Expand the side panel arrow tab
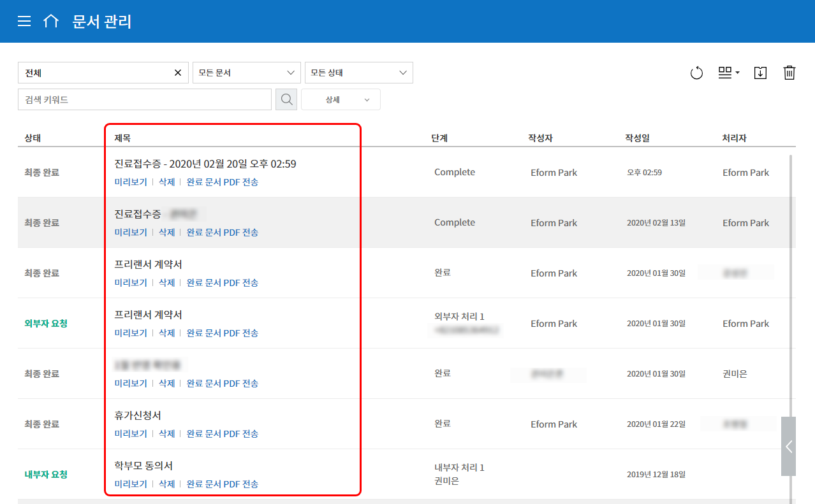This screenshot has width=815, height=504. [788, 446]
